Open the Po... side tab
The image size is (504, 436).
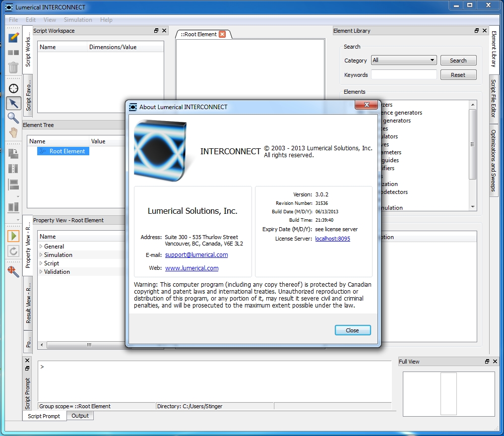pyautogui.click(x=28, y=342)
